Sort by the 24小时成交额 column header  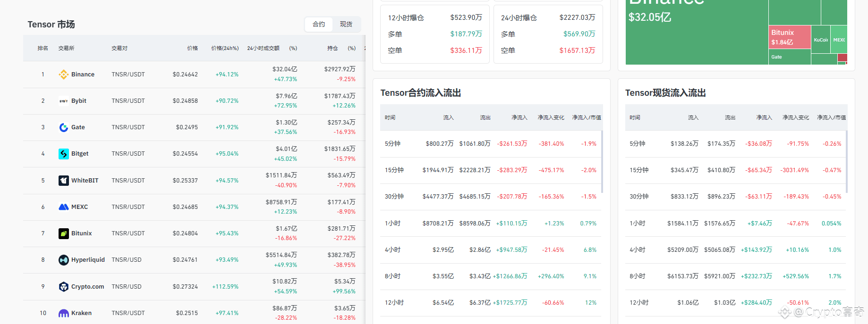(263, 48)
